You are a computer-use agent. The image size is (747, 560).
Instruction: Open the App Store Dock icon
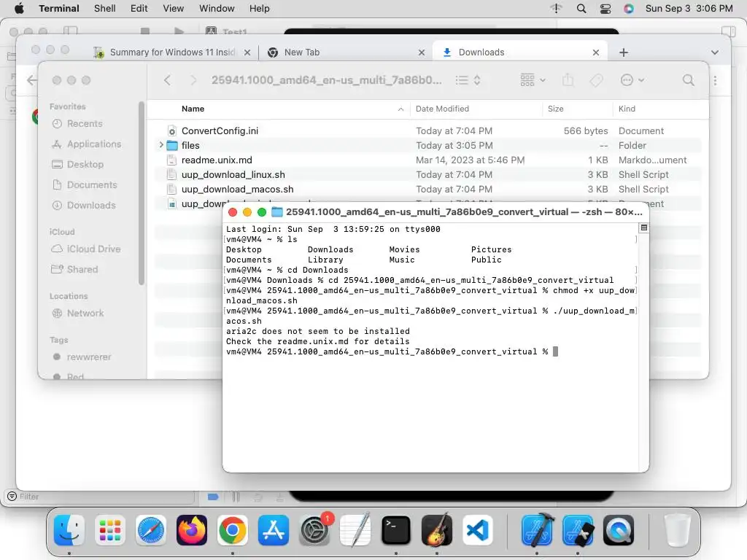[274, 531]
